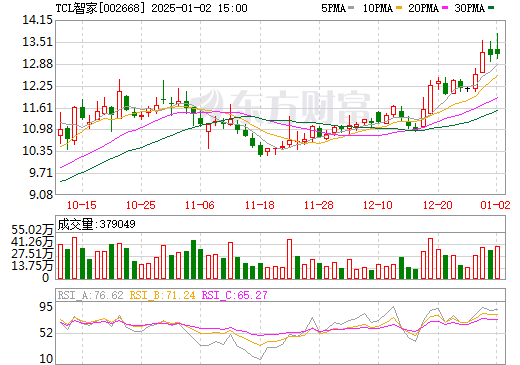The height and width of the screenshot is (365, 520).
Task: Click the 成交量:379049 volume label
Action: coord(96,224)
